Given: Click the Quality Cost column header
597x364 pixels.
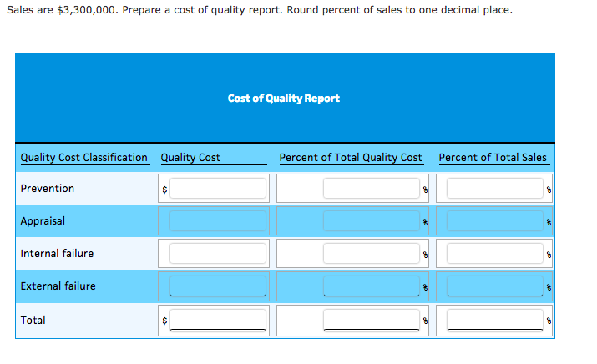Looking at the screenshot, I should [190, 158].
